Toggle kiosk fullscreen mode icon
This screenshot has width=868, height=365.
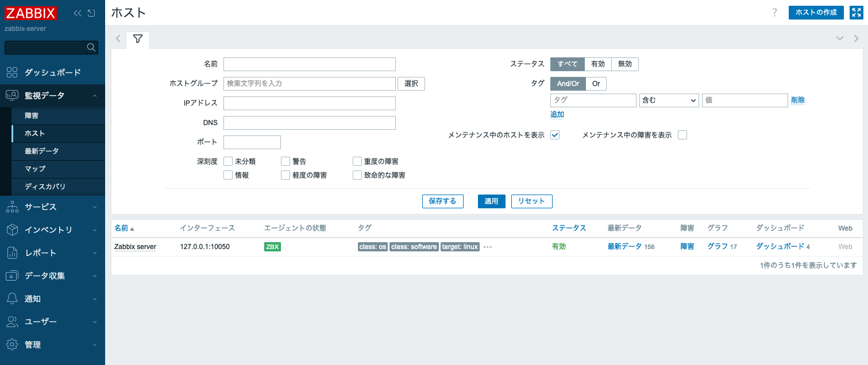[x=856, y=13]
